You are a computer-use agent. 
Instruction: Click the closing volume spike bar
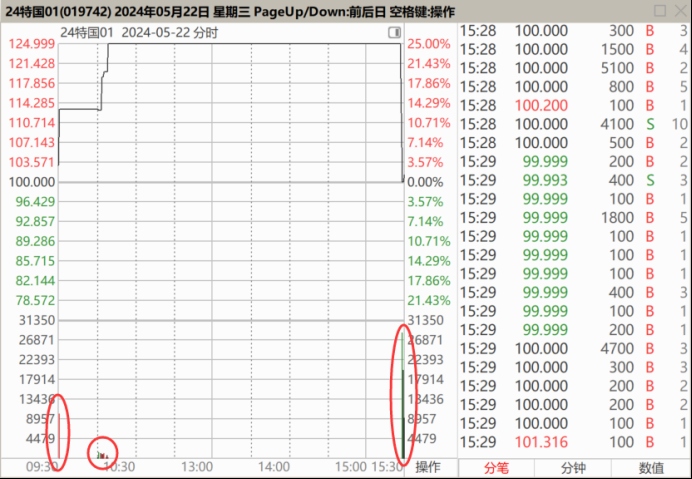click(403, 400)
